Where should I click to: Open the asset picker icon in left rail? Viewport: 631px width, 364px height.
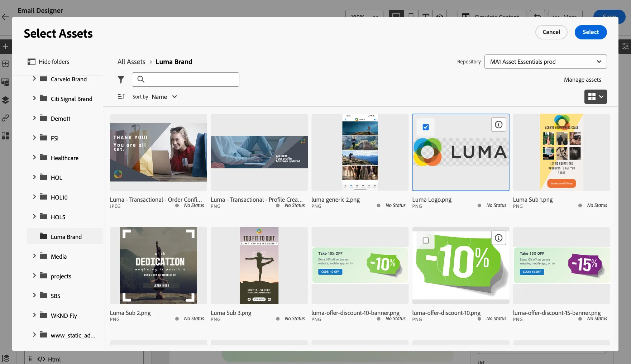pyautogui.click(x=5, y=82)
